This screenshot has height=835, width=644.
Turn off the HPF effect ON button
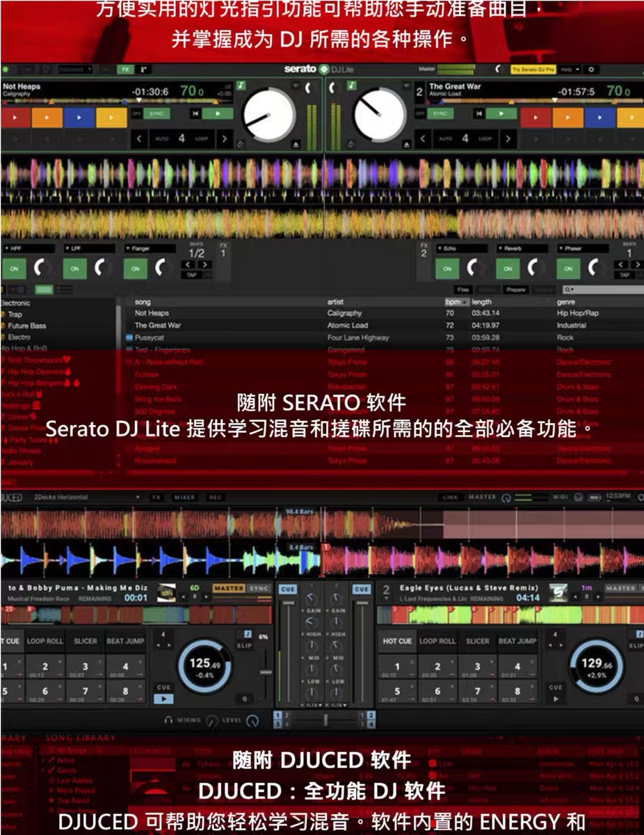(13, 268)
